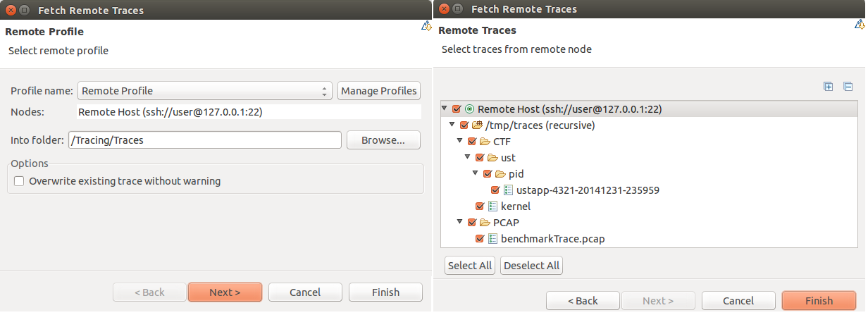
Task: Uncheck ustapp-4321-20141231-235959 checkbox
Action: pos(495,190)
